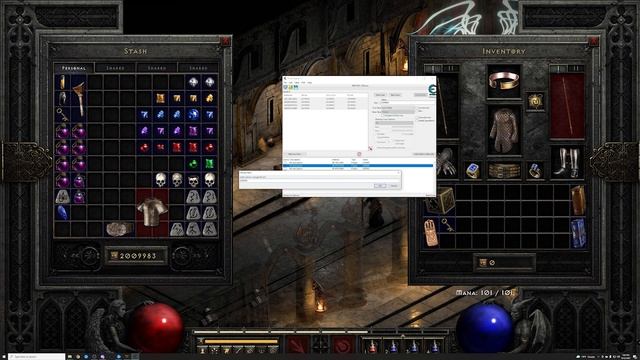Select the staff in the red weapon slot

(x=567, y=106)
